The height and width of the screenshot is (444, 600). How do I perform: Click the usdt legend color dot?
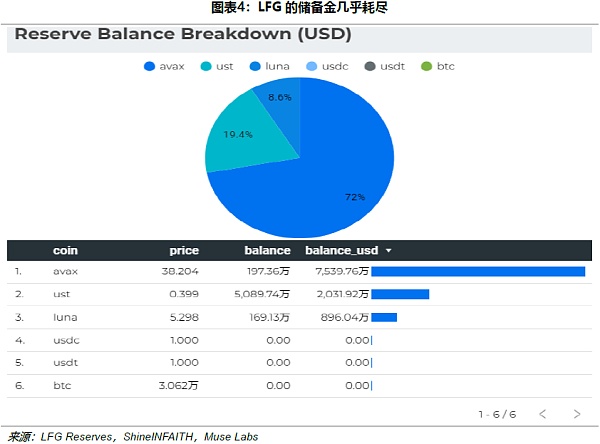click(370, 66)
